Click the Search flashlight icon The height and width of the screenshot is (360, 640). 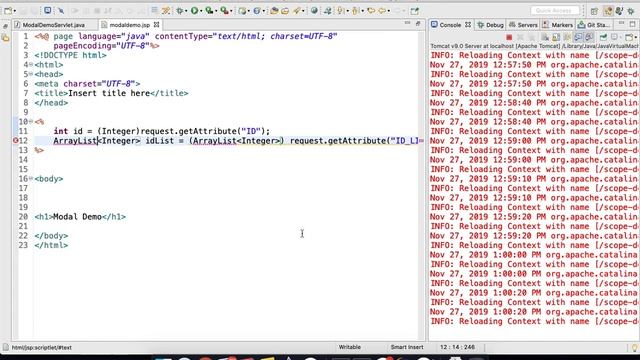pyautogui.click(x=297, y=11)
